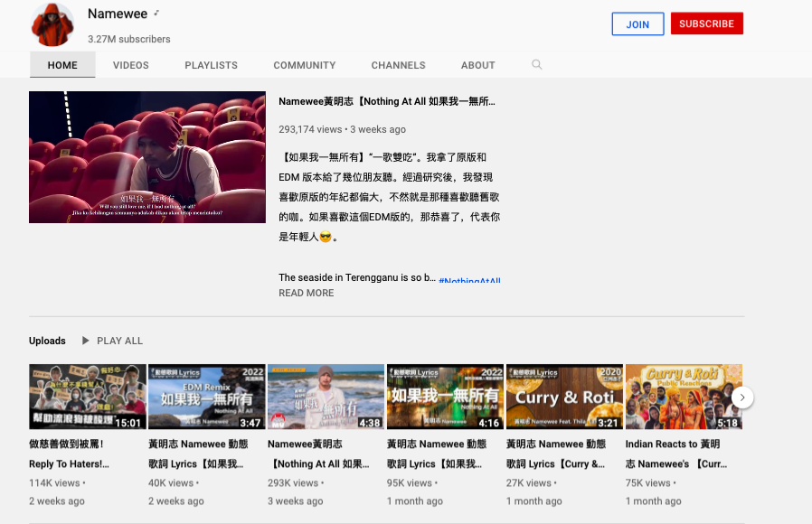Click the Namewee channel avatar

[x=53, y=24]
